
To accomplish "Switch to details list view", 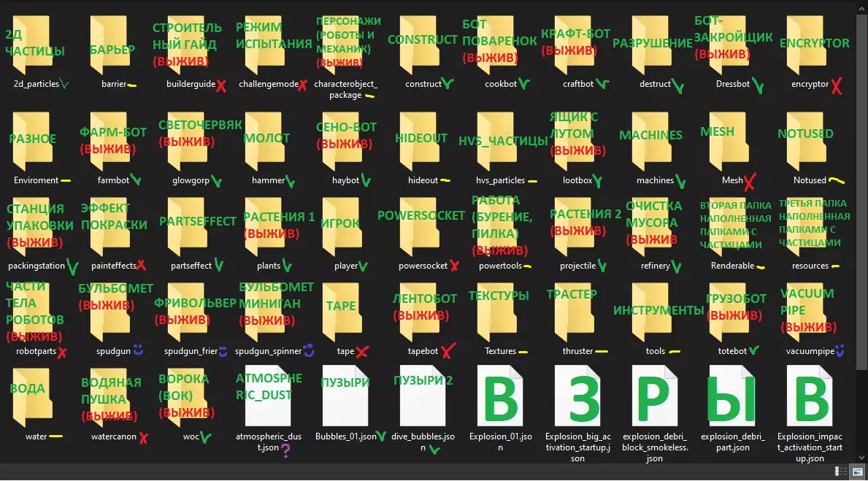I will (841, 472).
